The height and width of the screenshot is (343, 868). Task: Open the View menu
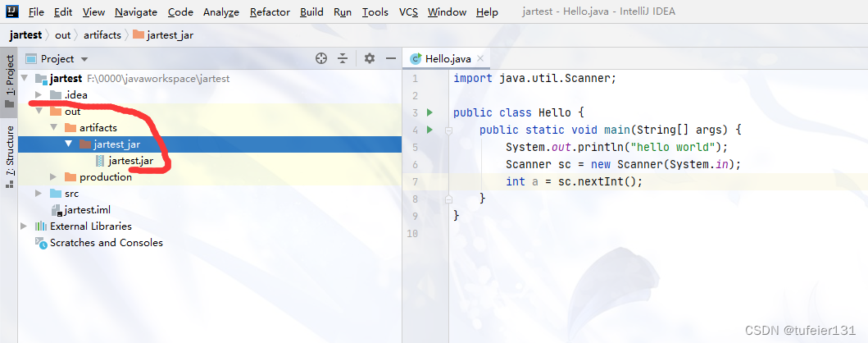[x=93, y=11]
